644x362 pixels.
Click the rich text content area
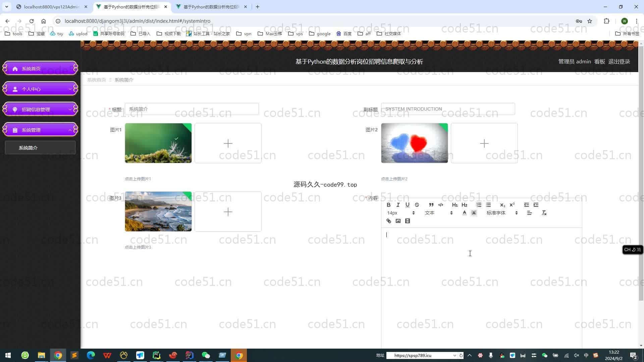point(481,288)
